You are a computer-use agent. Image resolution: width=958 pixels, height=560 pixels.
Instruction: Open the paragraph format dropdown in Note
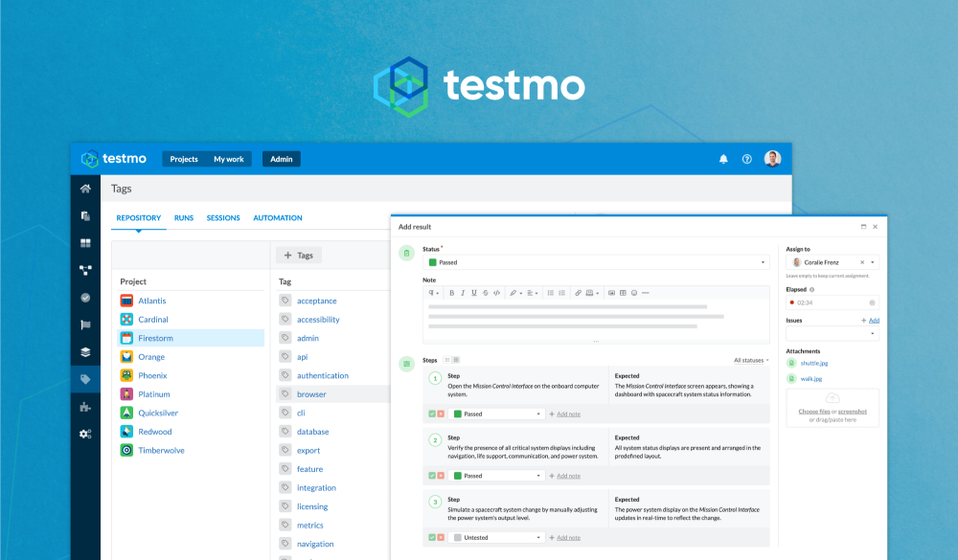click(x=434, y=293)
